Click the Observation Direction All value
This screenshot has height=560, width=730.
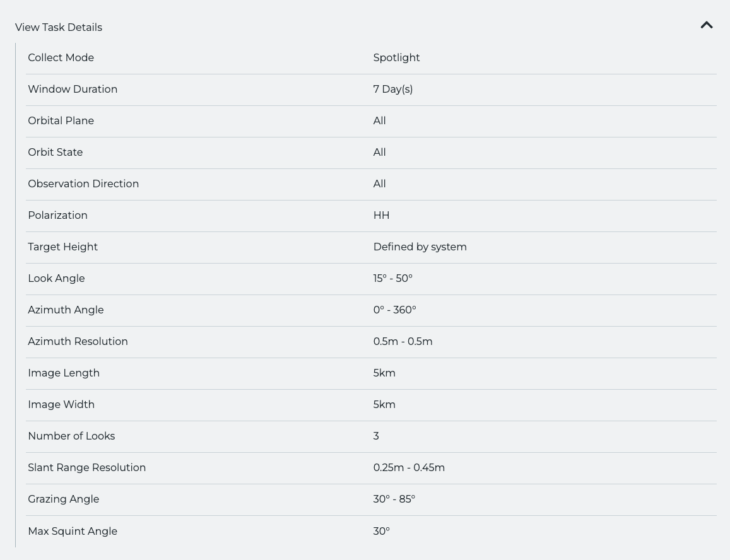click(379, 184)
